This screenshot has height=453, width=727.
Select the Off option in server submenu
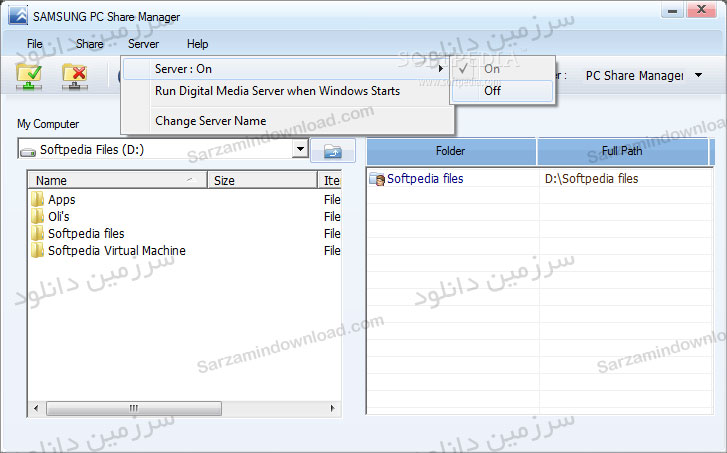502,91
